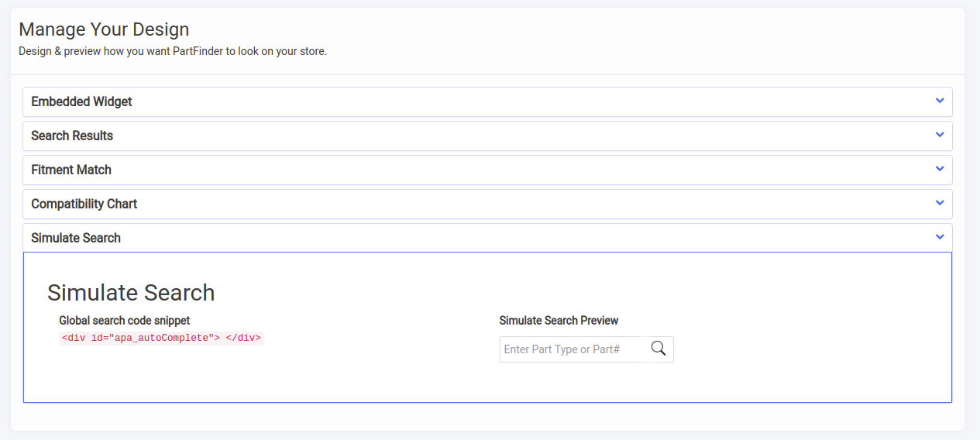Click the closing </div> tag in snippet

pos(243,338)
